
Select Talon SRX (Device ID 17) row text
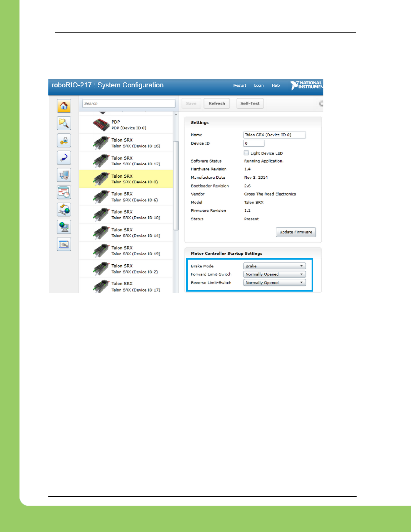click(136, 290)
